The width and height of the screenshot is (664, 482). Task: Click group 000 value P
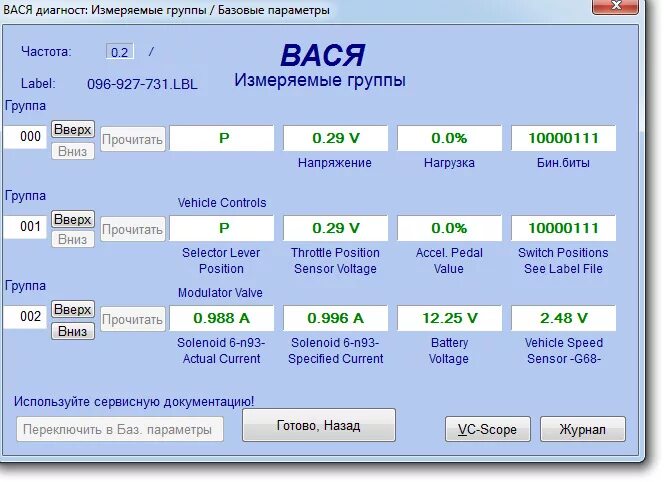pos(221,138)
